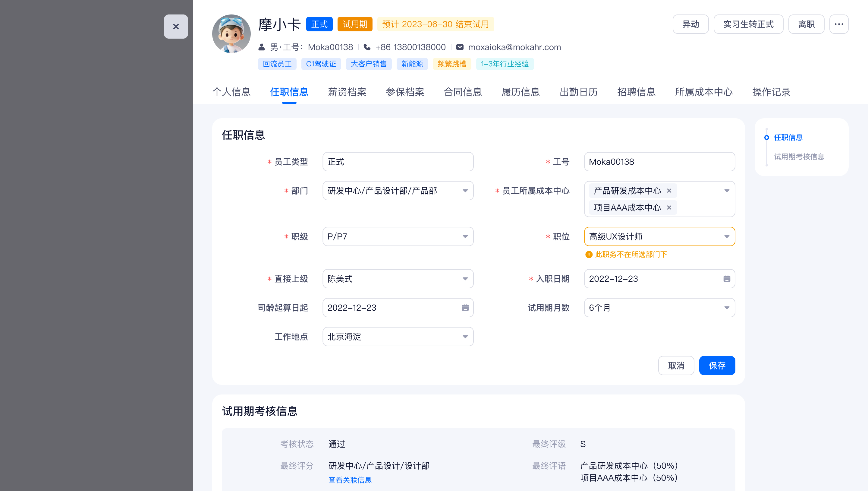Click the phone icon beside number
The image size is (868, 491).
click(367, 47)
